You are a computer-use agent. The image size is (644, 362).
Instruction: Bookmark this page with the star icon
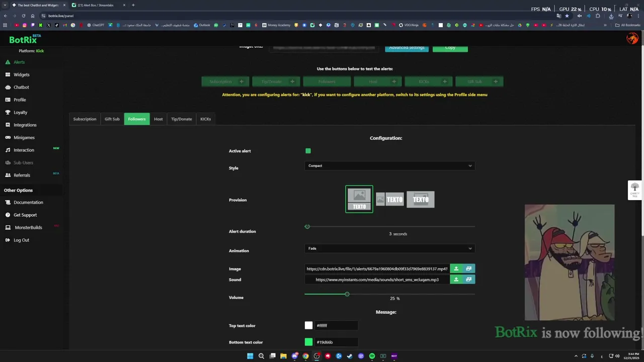[567, 16]
